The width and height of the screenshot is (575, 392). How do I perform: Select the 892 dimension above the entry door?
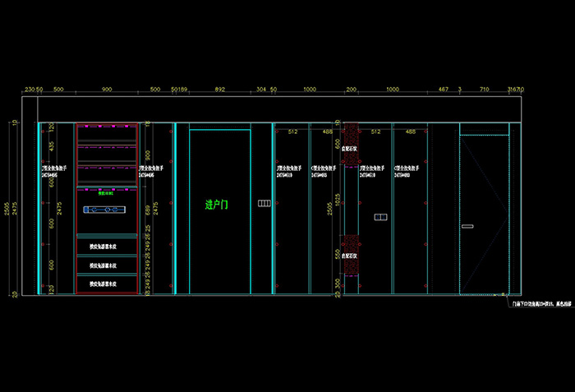tap(219, 89)
